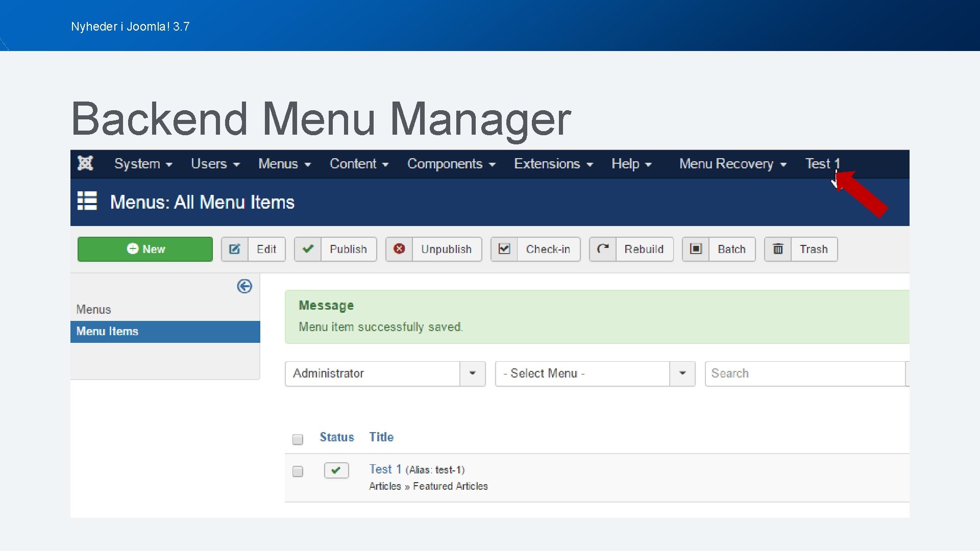Select Menus in the sidebar
This screenshot has width=980, height=551.
(93, 310)
